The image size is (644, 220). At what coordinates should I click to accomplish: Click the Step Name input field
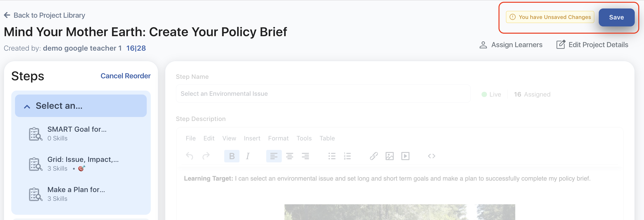(x=323, y=94)
